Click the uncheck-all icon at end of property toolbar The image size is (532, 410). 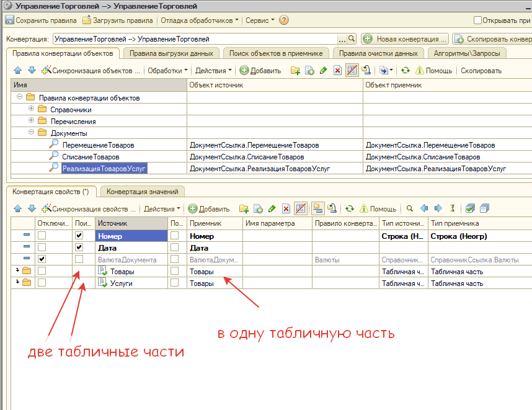click(484, 208)
